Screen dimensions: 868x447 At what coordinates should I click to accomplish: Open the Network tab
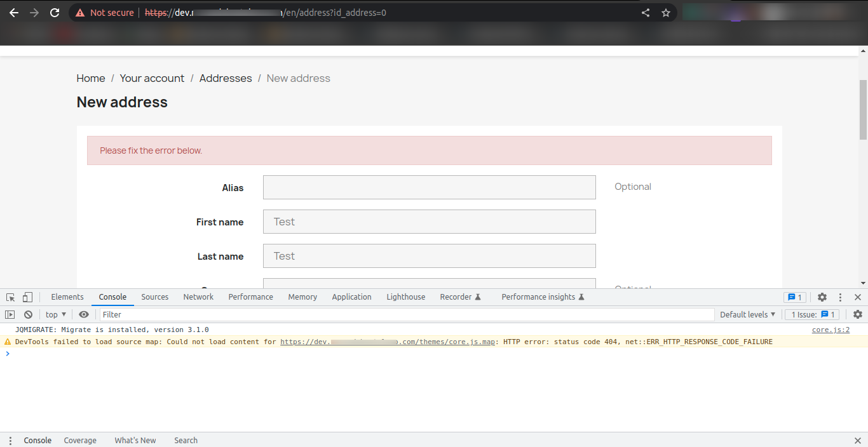[x=198, y=297]
